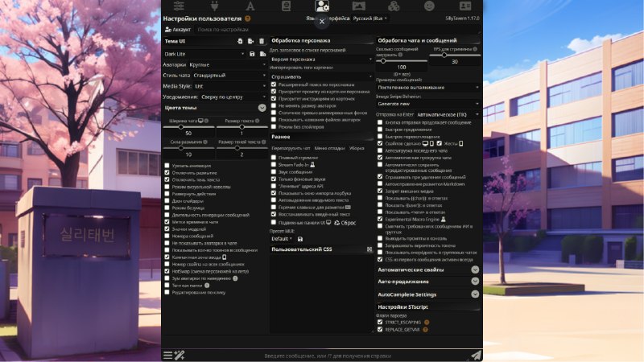Save the MUI preset with floppy icon
Image resolution: width=644 pixels, height=362 pixels.
(300, 239)
